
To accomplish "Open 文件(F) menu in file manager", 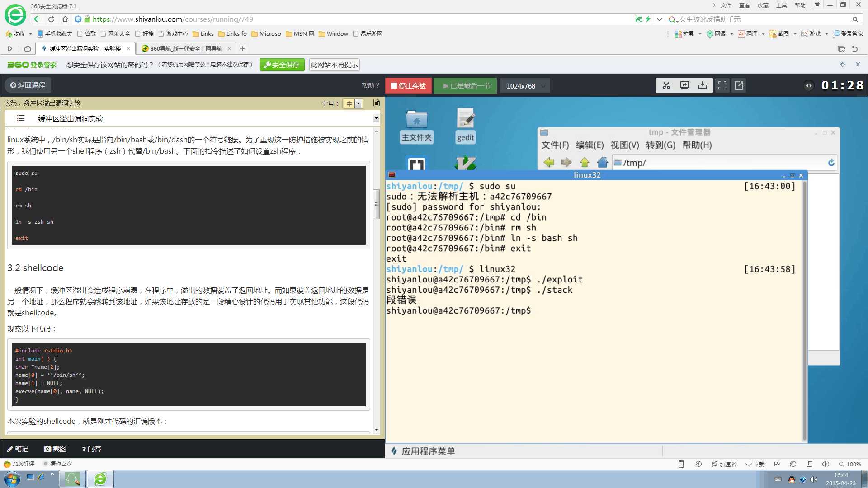I will coord(555,145).
